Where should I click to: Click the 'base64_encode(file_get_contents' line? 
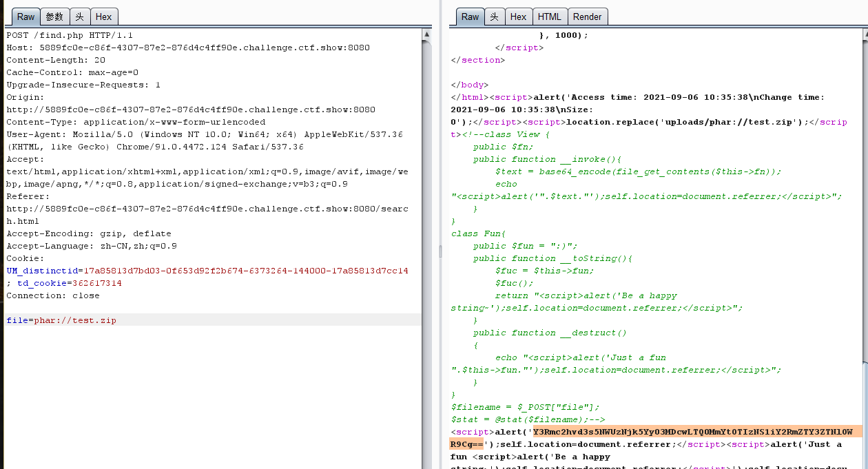[639, 171]
